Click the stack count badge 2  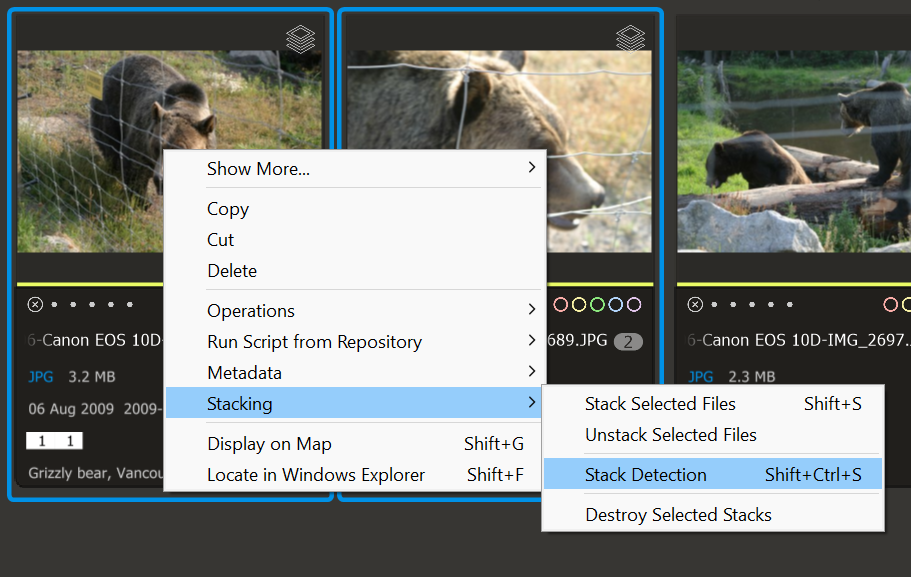point(628,342)
